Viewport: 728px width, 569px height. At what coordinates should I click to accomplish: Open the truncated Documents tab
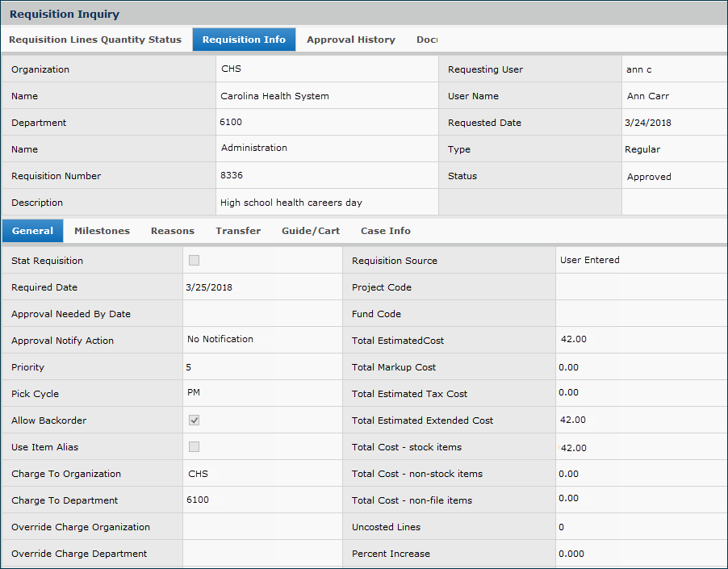click(x=427, y=40)
